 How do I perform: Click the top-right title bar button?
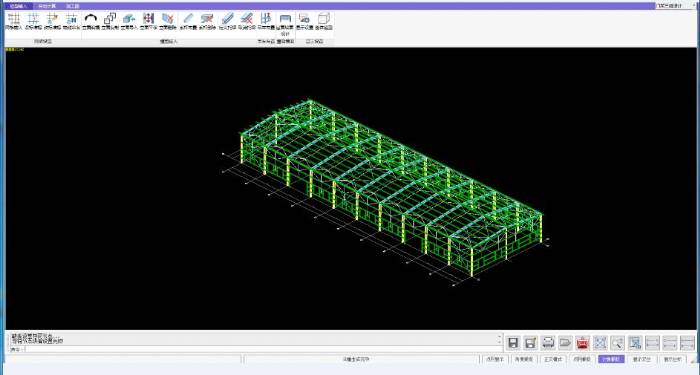672,6
